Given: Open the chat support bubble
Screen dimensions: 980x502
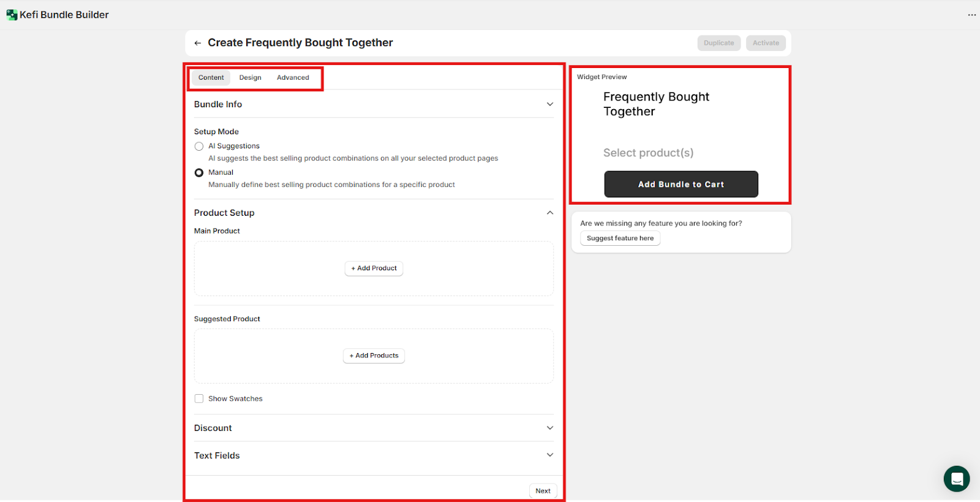Looking at the screenshot, I should point(956,479).
